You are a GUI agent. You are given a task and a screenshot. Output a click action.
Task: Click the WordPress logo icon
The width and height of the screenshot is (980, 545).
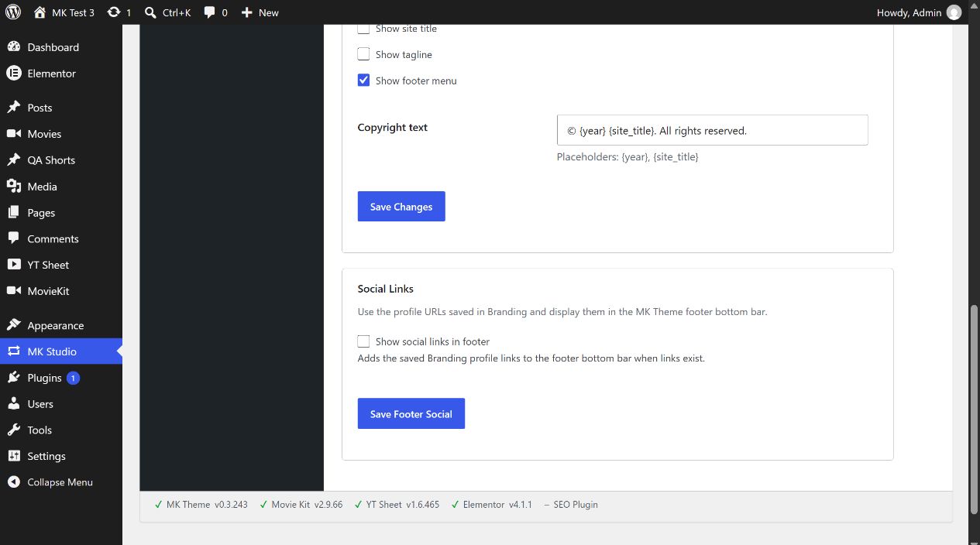pyautogui.click(x=13, y=12)
